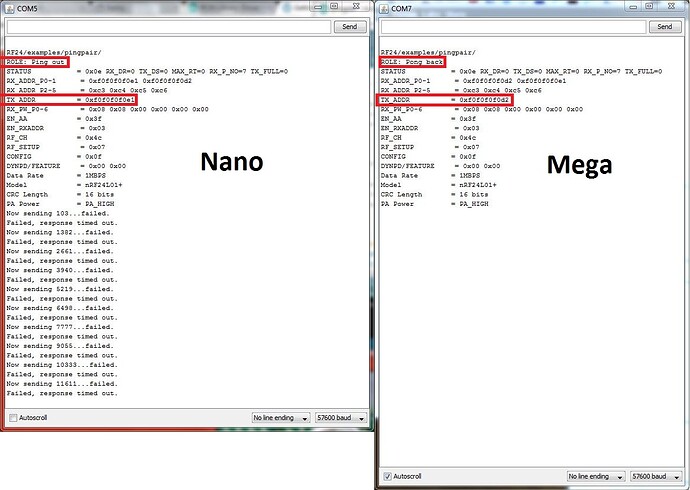Open baud rate dropdown in COM5 window
The width and height of the screenshot is (690, 490).
click(341, 418)
